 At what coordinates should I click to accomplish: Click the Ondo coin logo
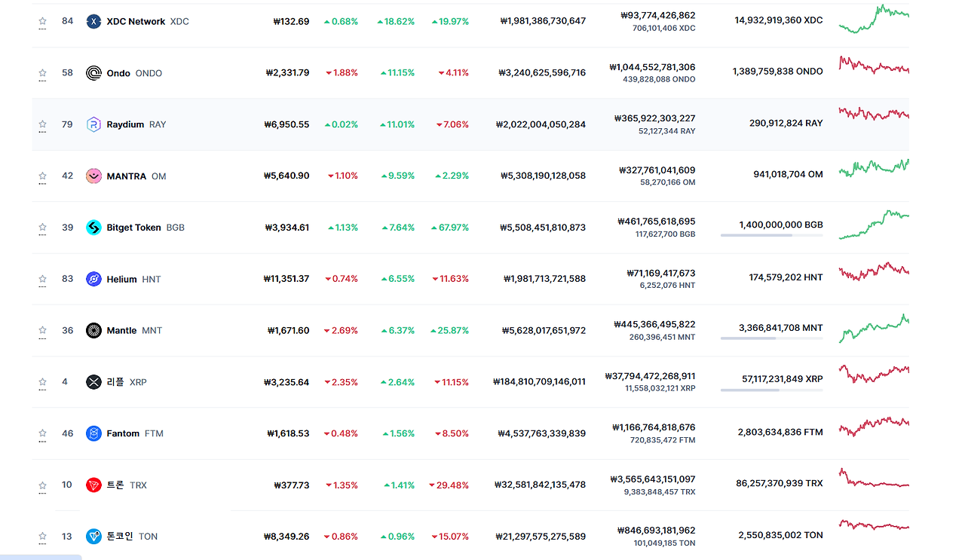(93, 73)
